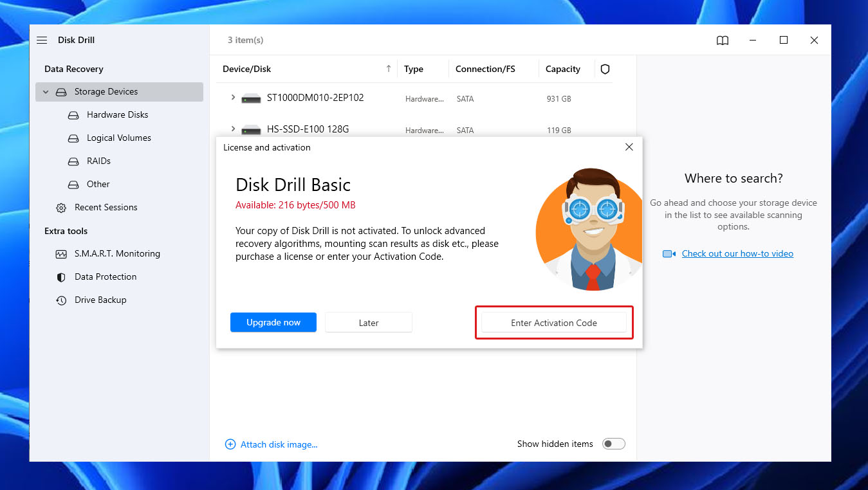Select the ST1000DM010-2EP102 disk
The height and width of the screenshot is (490, 868).
point(315,98)
